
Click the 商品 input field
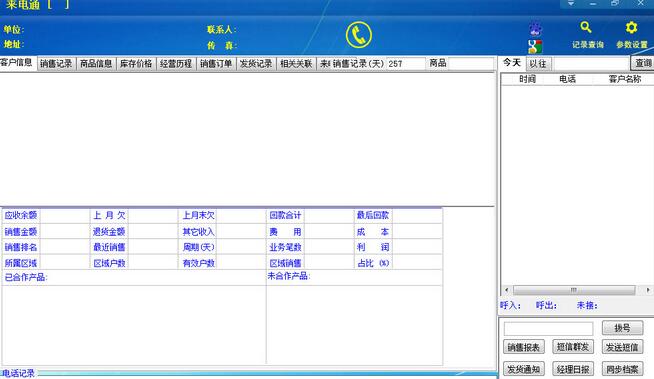471,64
